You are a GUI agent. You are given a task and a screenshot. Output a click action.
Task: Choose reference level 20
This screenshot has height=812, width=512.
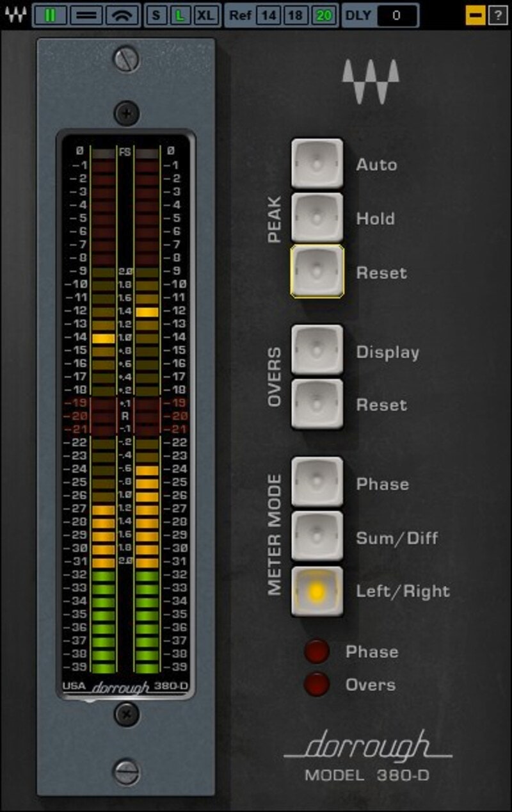pos(324,15)
